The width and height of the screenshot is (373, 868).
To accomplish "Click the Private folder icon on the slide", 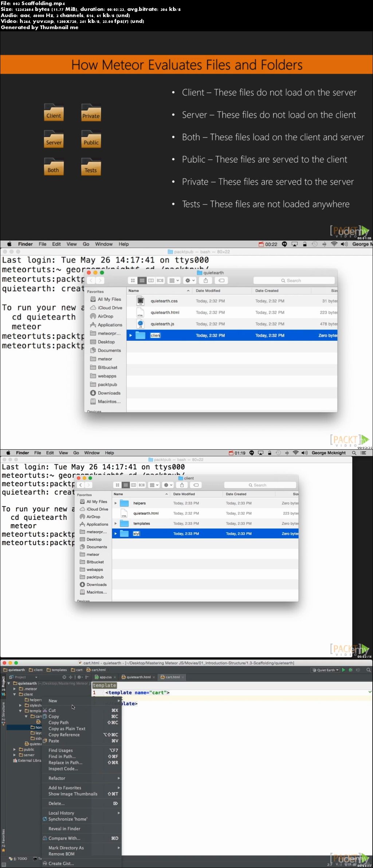I will pos(91,113).
